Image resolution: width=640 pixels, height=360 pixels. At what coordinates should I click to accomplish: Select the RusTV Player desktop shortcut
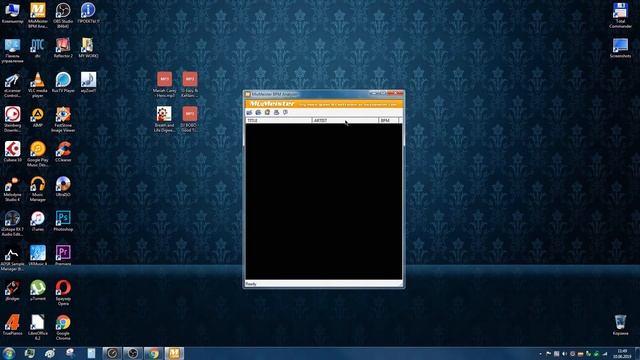tap(63, 82)
